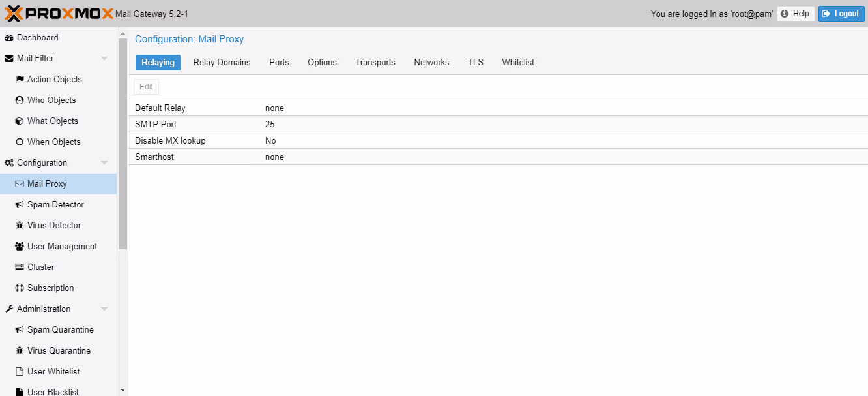Select the Action Objects flag icon

[x=19, y=79]
